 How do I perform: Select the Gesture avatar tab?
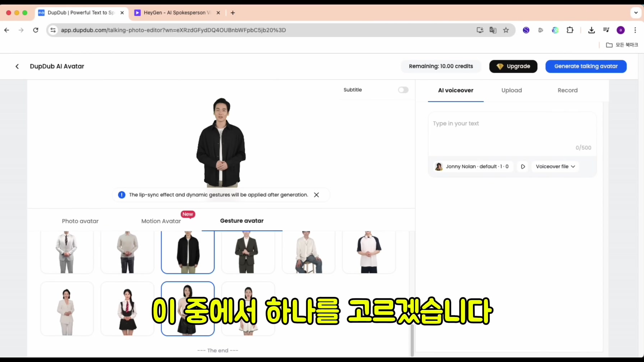[242, 221]
